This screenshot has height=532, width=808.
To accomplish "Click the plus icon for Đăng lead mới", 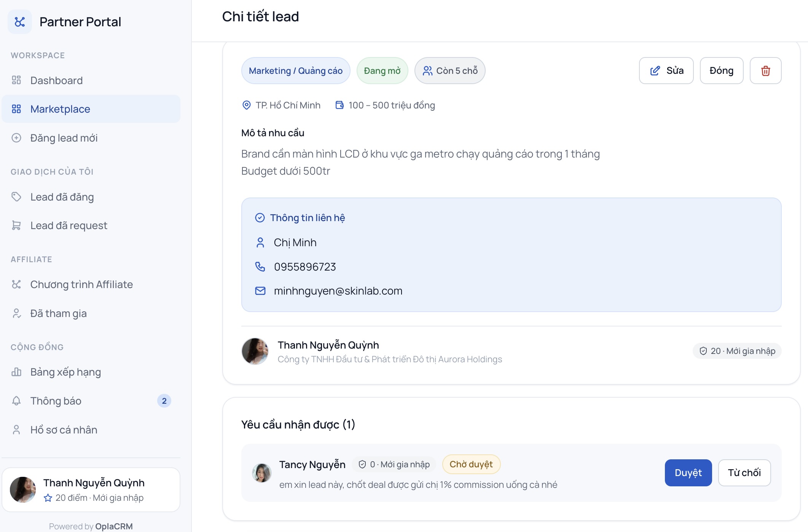I will 16,138.
